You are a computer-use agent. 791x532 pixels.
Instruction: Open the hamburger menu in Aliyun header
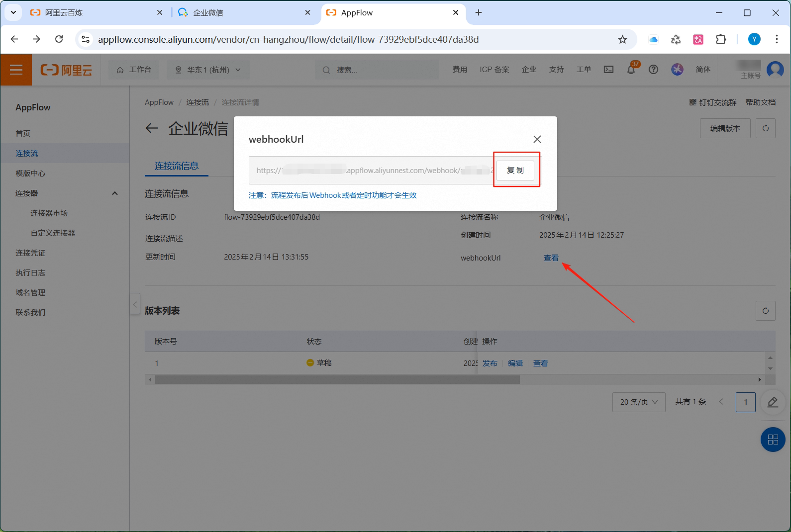(x=16, y=70)
